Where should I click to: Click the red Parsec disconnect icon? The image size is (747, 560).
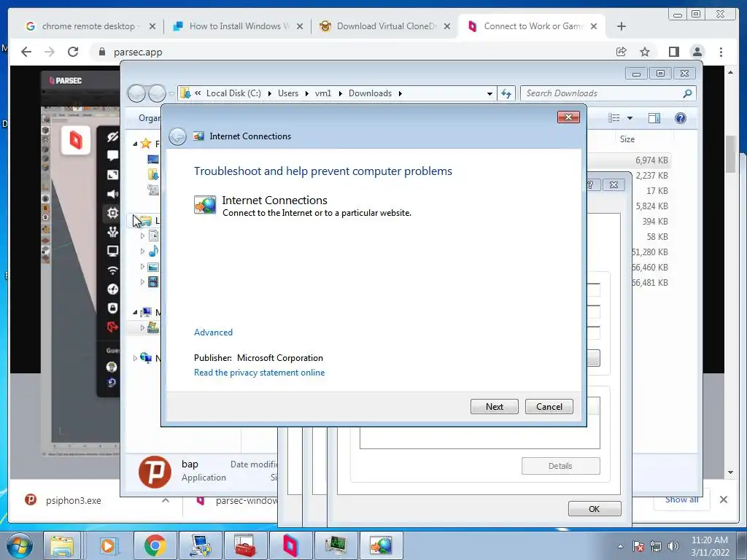tap(112, 327)
